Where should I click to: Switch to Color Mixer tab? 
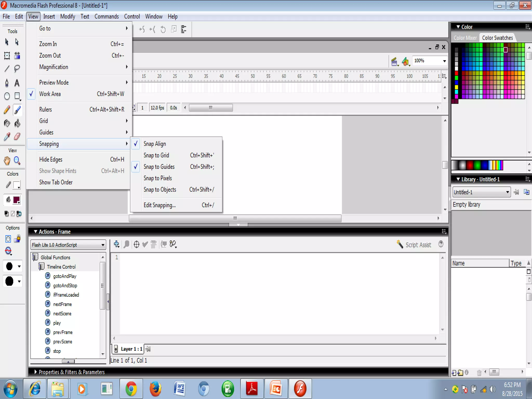coord(465,38)
